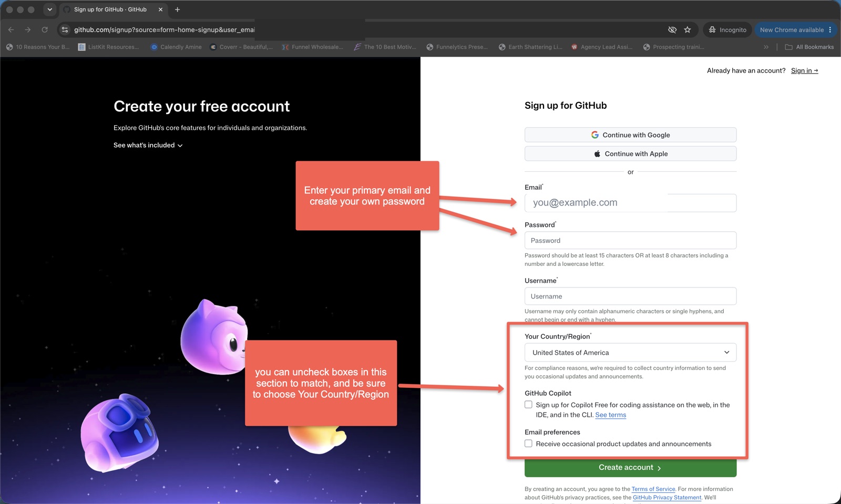Click Continue with Apple
841x504 pixels.
pyautogui.click(x=630, y=153)
